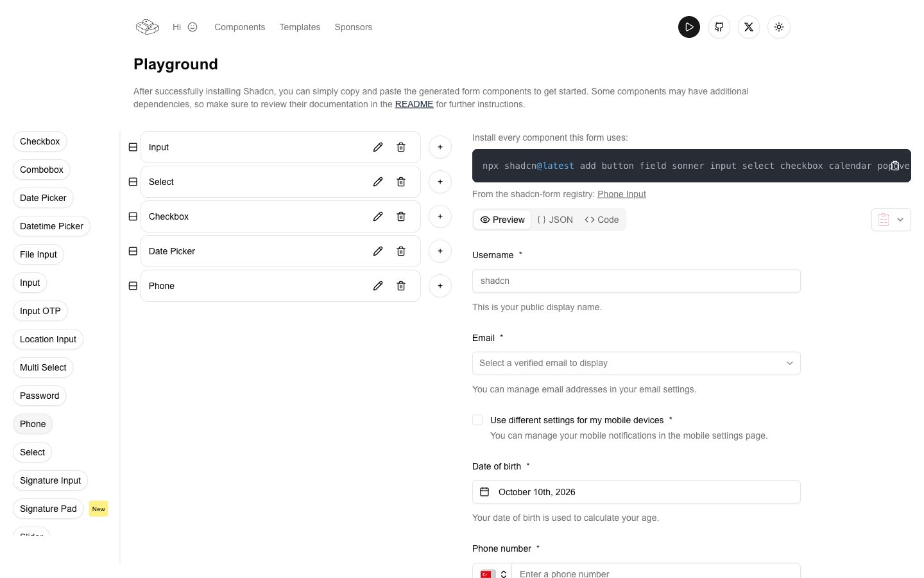This screenshot has width=924, height=578.
Task: Open the Components nav item
Action: 240,27
